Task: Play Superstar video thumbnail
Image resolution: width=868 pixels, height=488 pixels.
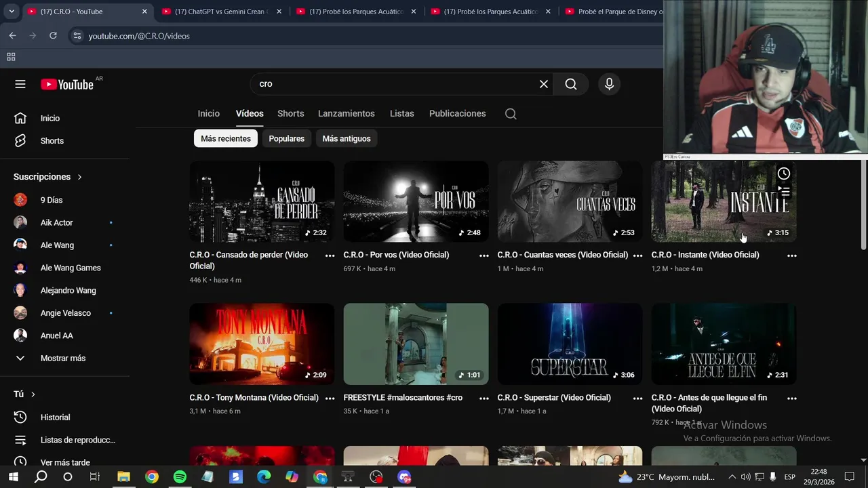Action: (x=570, y=344)
